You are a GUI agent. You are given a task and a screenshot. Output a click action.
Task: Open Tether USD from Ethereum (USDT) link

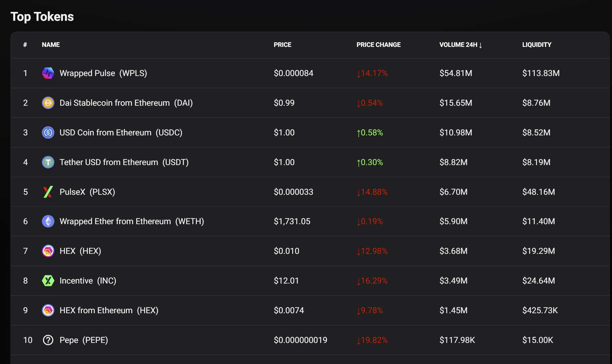coord(124,162)
